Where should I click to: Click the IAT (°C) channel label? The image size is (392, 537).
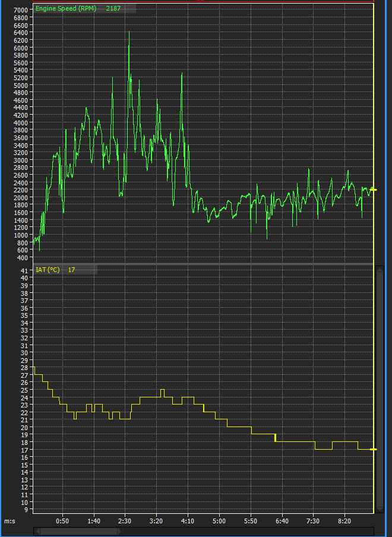pyautogui.click(x=48, y=270)
